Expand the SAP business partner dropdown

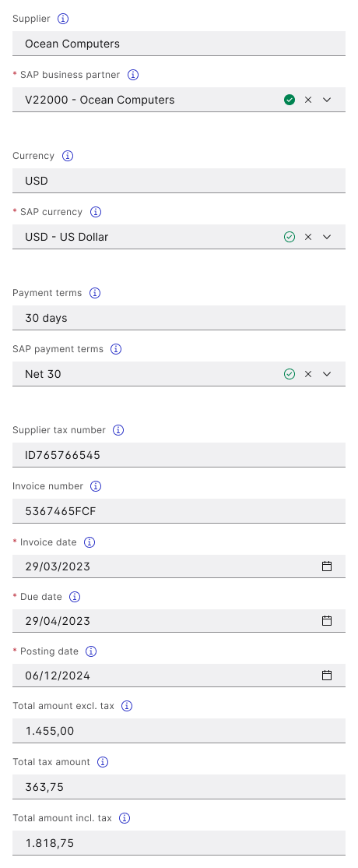point(327,100)
